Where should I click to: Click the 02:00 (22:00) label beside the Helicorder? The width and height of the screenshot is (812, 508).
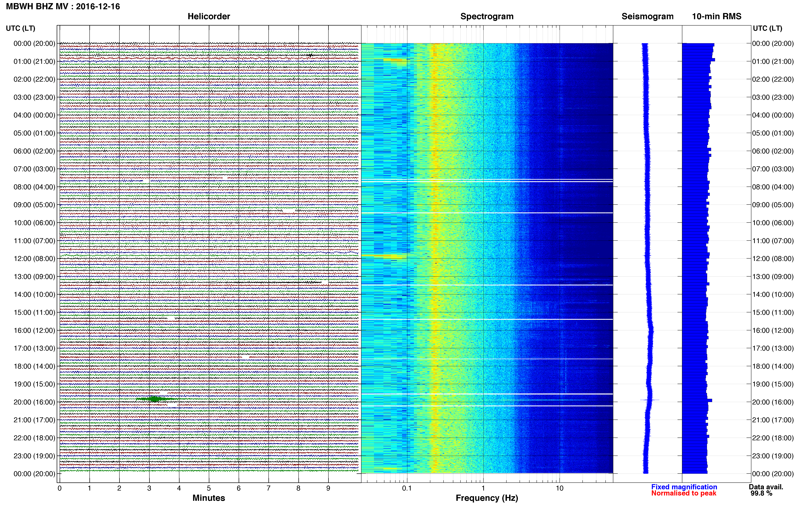[x=34, y=79]
